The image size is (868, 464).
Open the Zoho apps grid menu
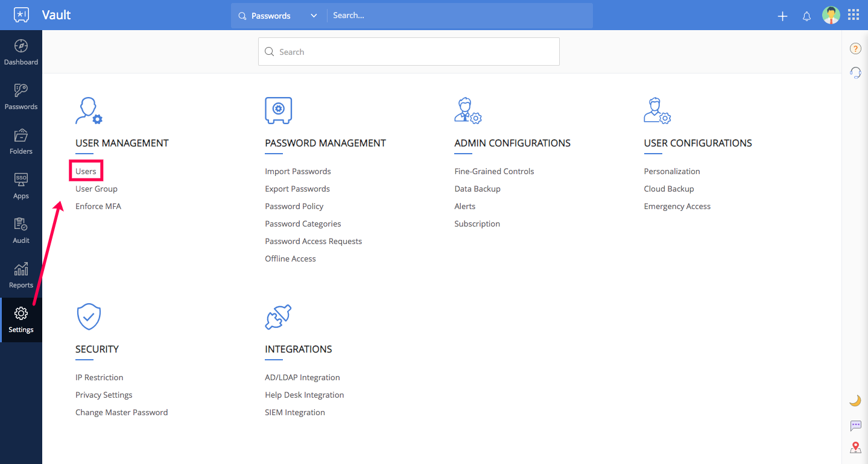(853, 14)
